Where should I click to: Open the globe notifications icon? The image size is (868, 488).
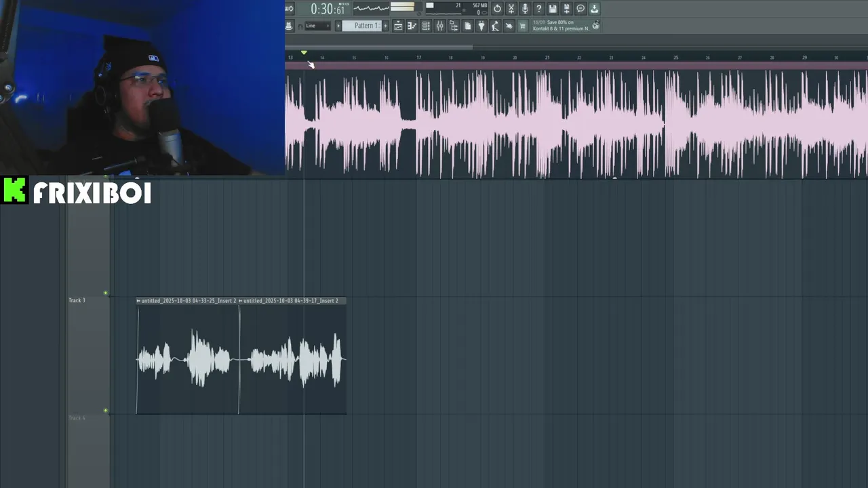click(x=595, y=25)
